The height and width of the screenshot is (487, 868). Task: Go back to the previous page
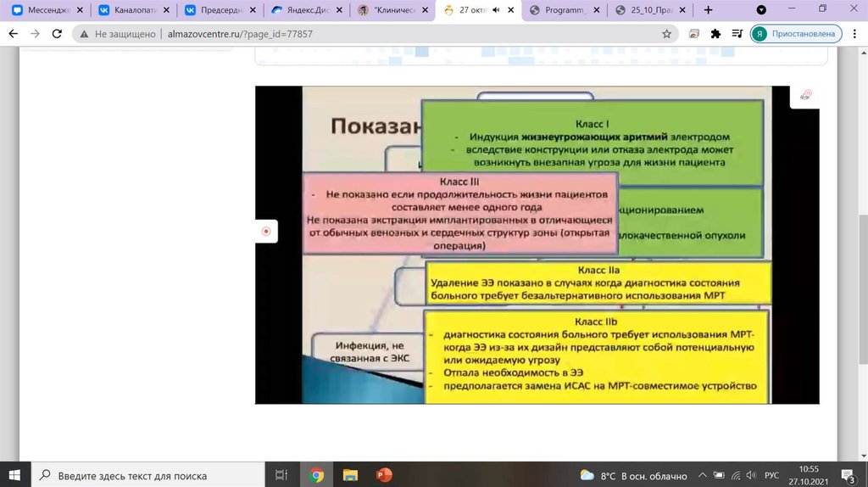point(14,34)
